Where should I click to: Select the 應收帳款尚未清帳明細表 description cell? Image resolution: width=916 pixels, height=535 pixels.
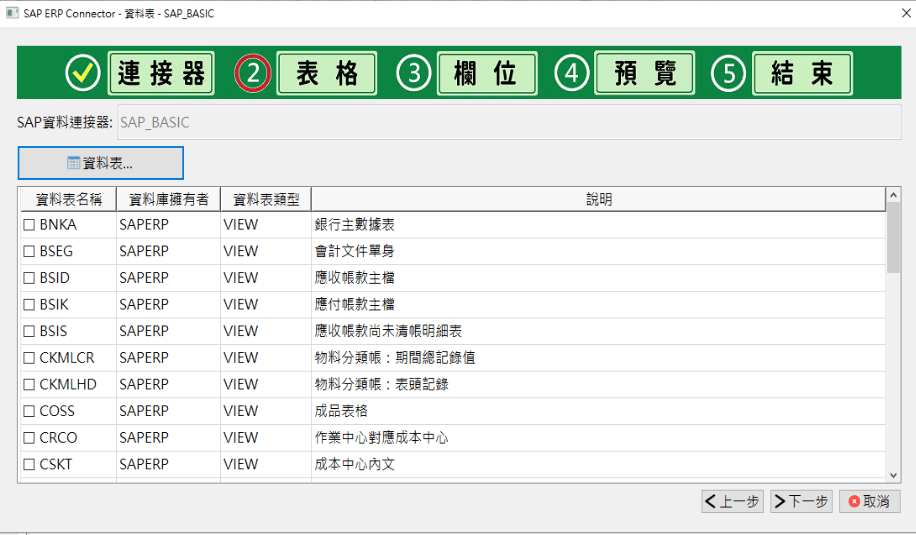tap(598, 331)
